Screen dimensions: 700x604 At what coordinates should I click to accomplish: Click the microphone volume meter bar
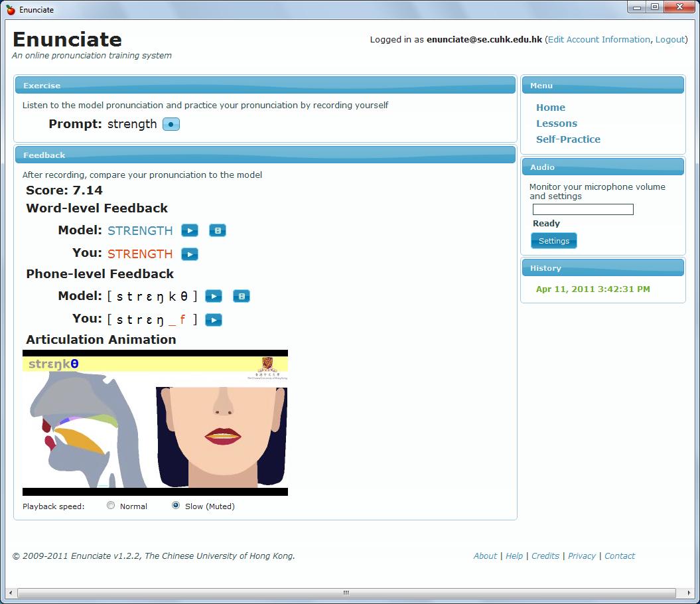pyautogui.click(x=583, y=210)
